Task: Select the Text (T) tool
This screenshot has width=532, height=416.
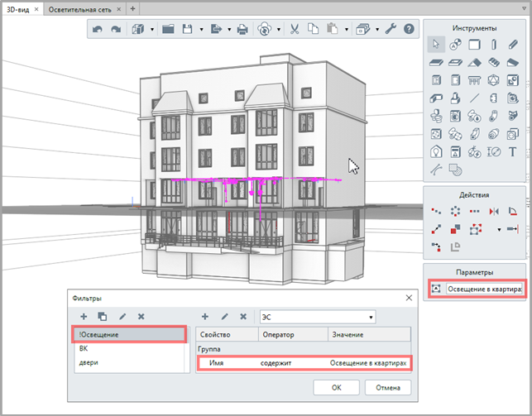Action: [x=513, y=151]
